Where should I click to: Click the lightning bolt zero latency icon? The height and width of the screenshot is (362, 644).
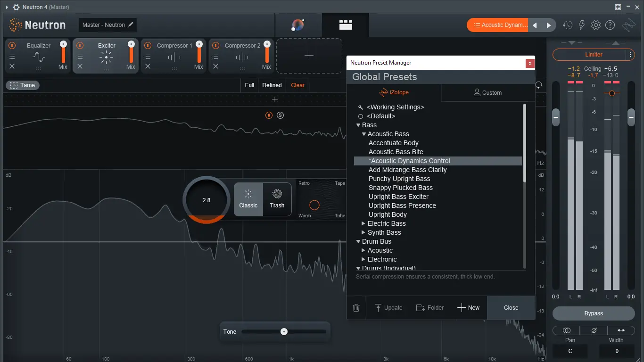tap(582, 25)
